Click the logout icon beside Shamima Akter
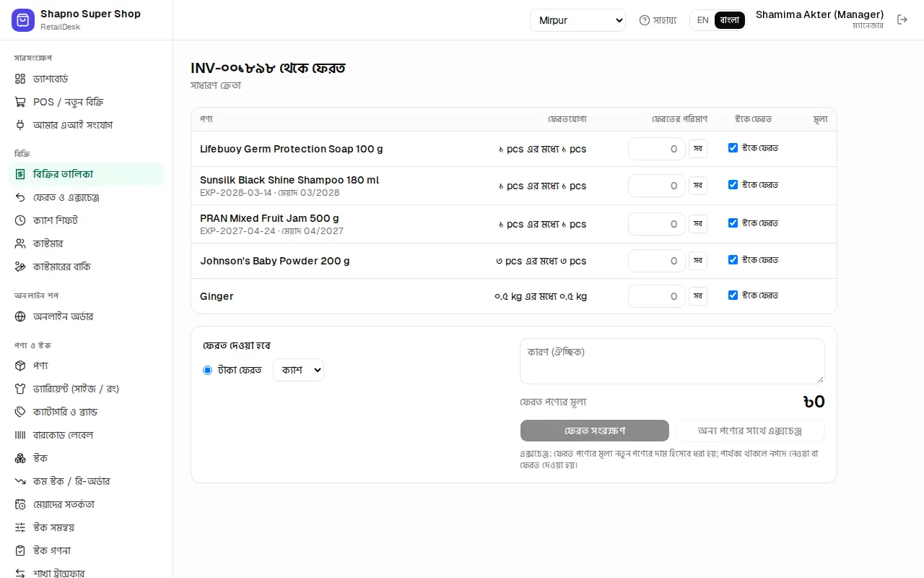Screen dimensions: 924x578 click(902, 20)
